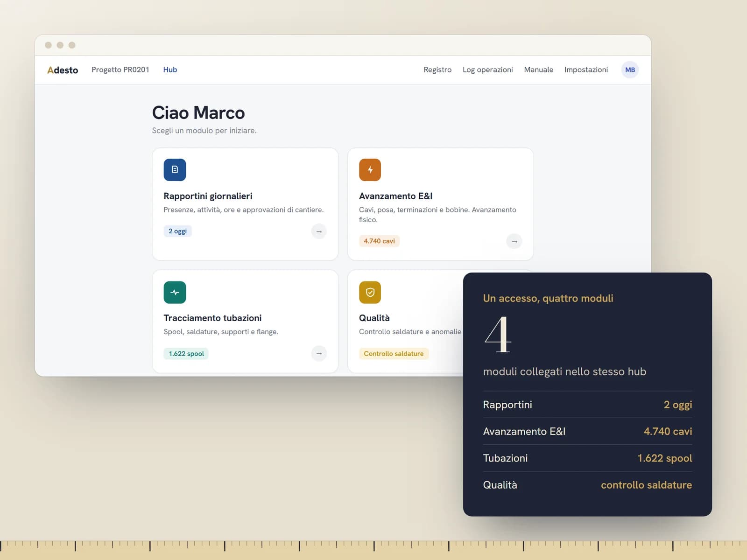Click the first window control dot
This screenshot has height=560, width=747.
[48, 45]
